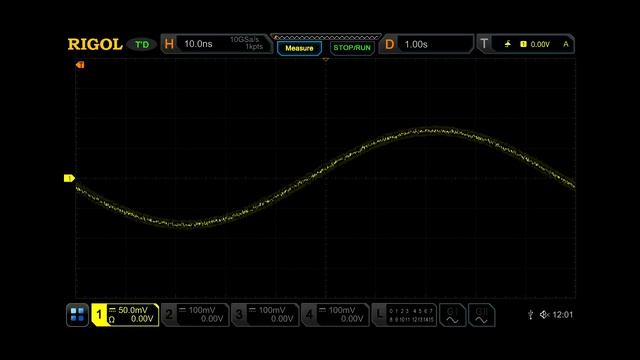Select channel 1 label showing 50.0mV
640x360 pixels.
(x=125, y=315)
